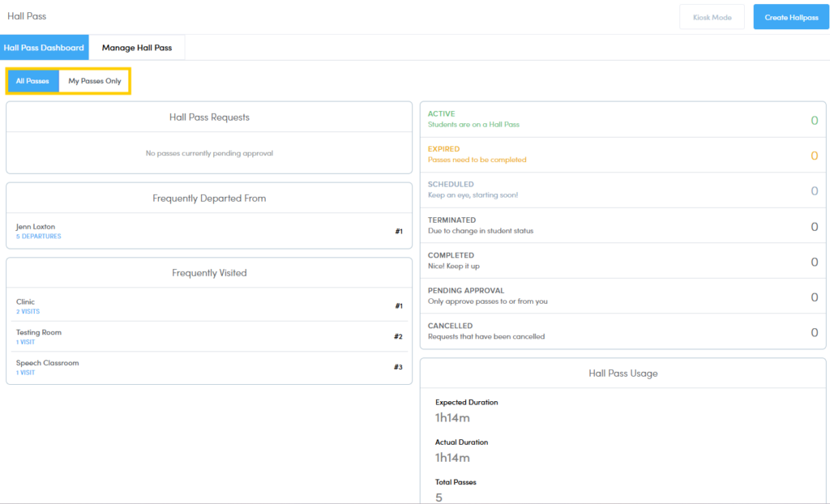Click the Hall Pass Requests heading
Screen dimensions: 830x504
point(209,117)
